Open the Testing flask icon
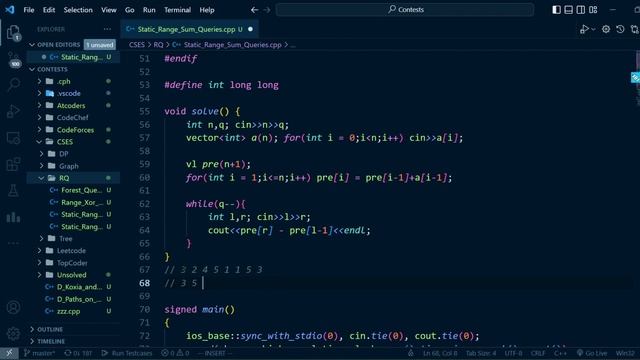The width and height of the screenshot is (640, 360). (x=13, y=191)
